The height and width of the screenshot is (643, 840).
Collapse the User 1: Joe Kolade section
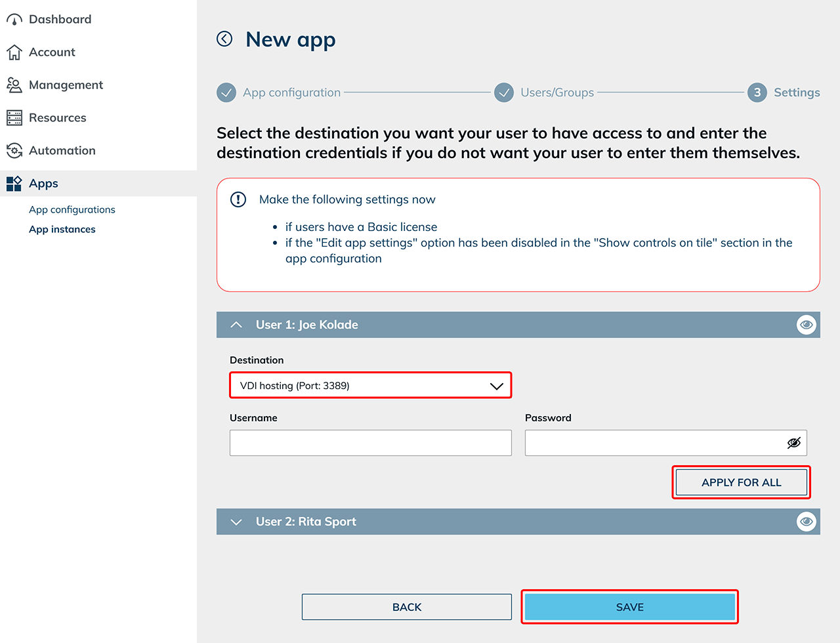237,325
